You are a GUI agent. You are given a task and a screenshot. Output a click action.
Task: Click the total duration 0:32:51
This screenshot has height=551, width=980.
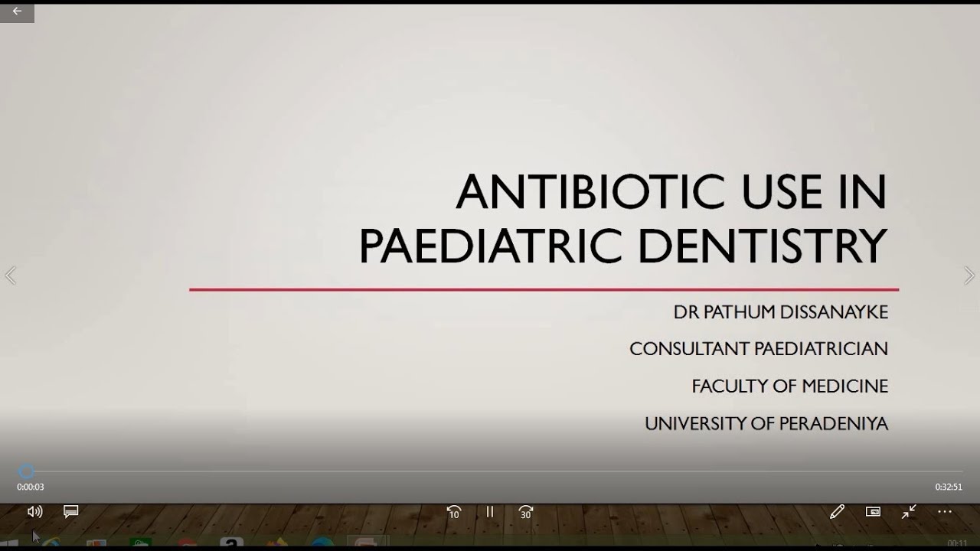[x=949, y=487]
